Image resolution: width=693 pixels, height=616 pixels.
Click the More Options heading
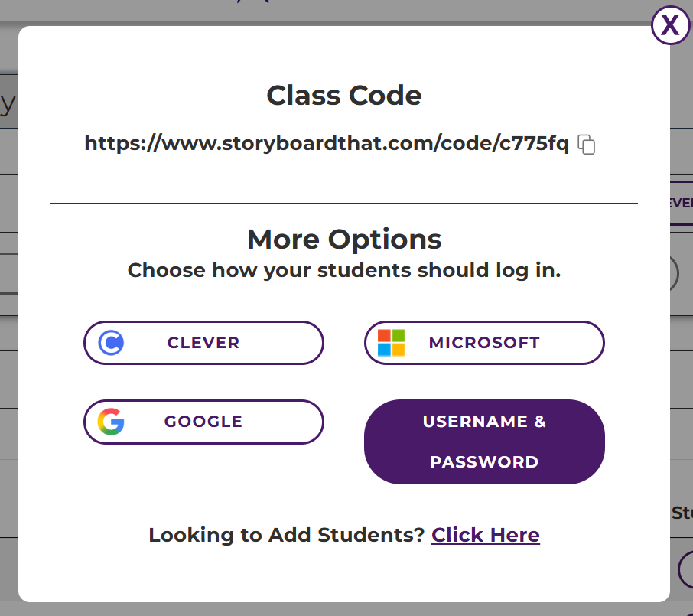344,240
